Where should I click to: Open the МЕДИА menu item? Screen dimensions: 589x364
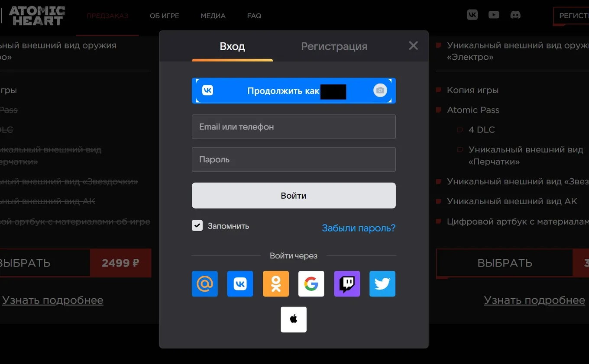213,16
